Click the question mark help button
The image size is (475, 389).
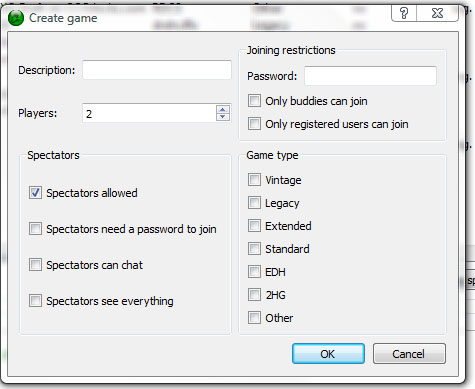(x=404, y=13)
